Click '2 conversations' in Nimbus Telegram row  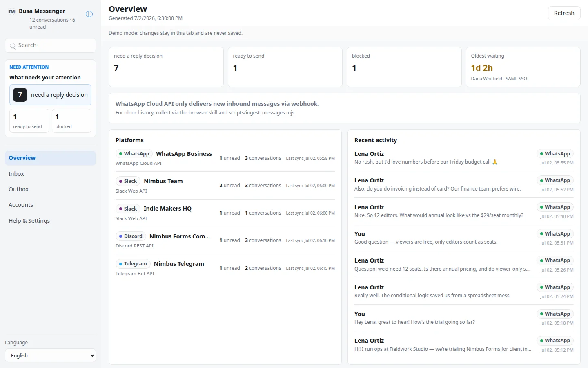[263, 268]
